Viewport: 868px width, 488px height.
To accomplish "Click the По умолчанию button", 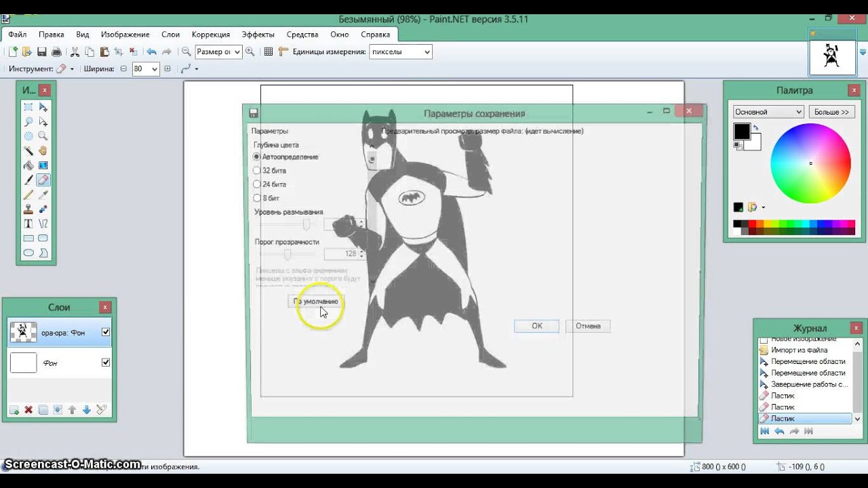I will click(x=315, y=301).
